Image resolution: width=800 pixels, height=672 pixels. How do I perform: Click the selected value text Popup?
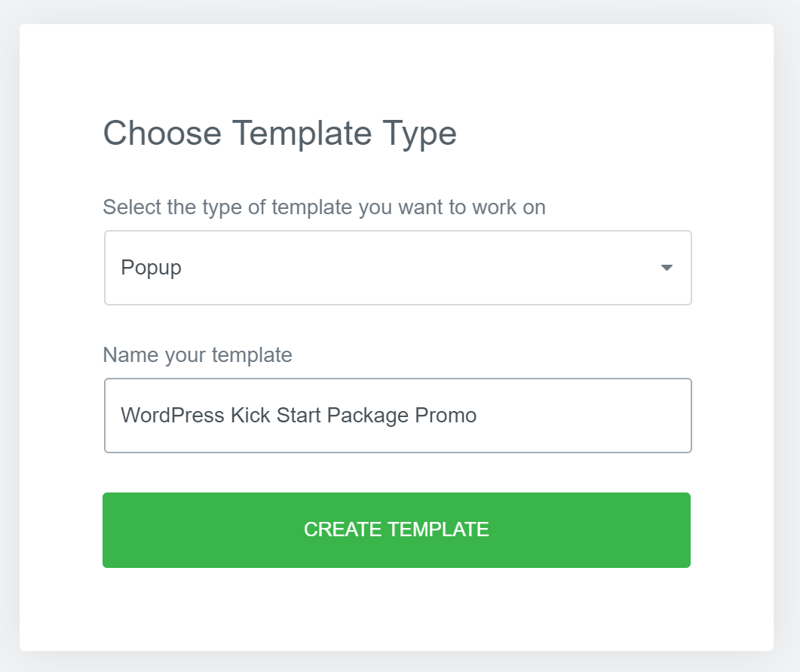tap(151, 268)
